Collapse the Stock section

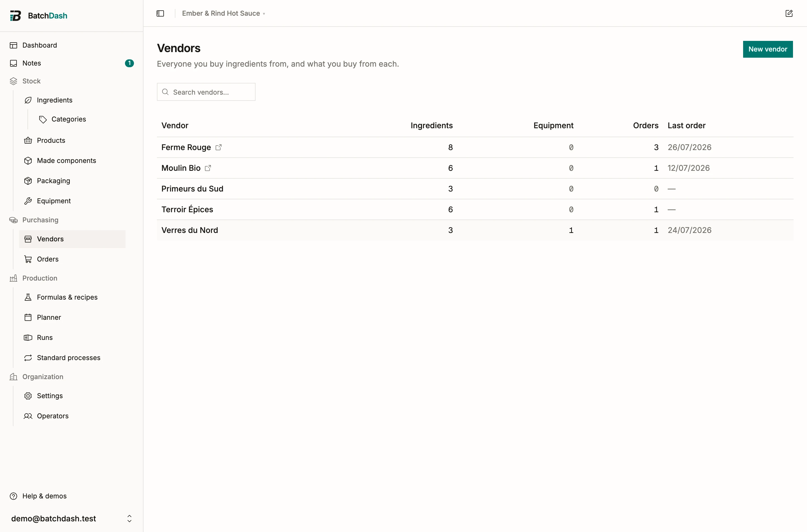click(x=31, y=81)
